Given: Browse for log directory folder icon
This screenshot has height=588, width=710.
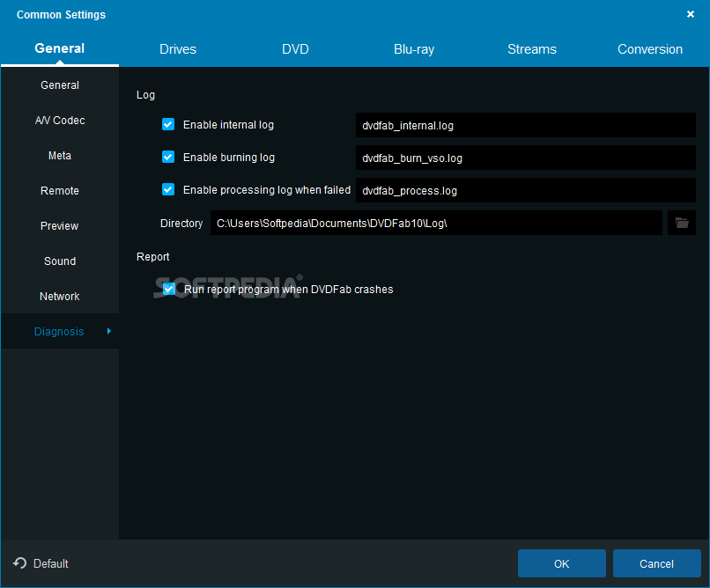Looking at the screenshot, I should 682,223.
